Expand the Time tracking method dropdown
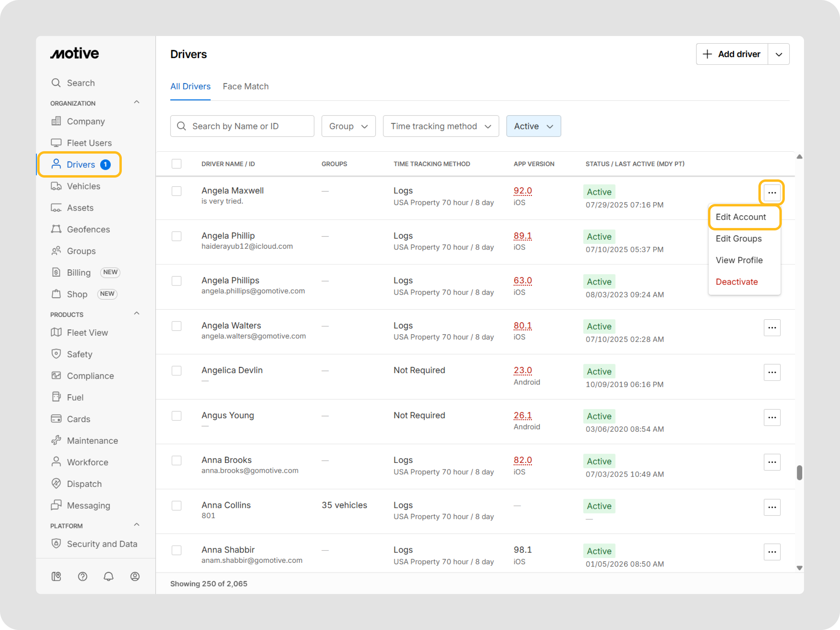Viewport: 840px width, 630px height. pos(440,126)
